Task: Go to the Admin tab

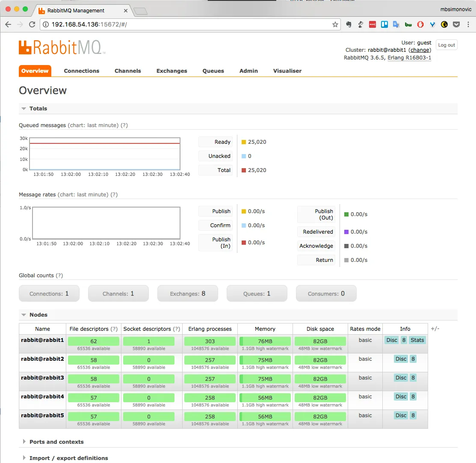Action: (248, 71)
